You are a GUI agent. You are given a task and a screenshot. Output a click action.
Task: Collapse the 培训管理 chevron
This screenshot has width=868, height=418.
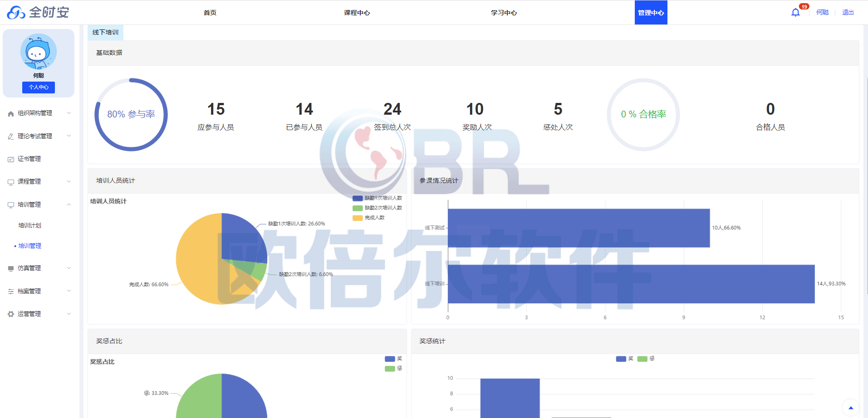point(69,204)
